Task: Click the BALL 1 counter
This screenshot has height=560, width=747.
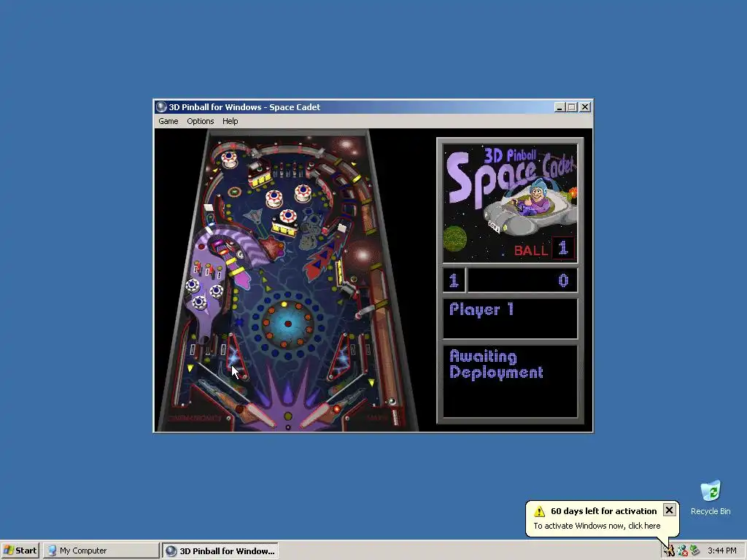Action: [x=544, y=249]
